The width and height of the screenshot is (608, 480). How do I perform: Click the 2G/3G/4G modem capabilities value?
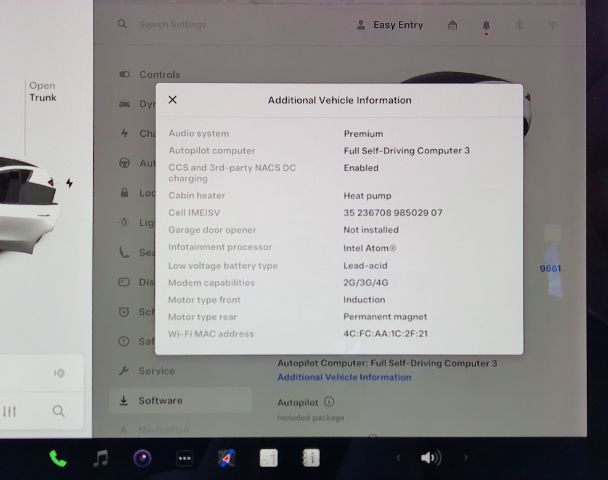366,283
